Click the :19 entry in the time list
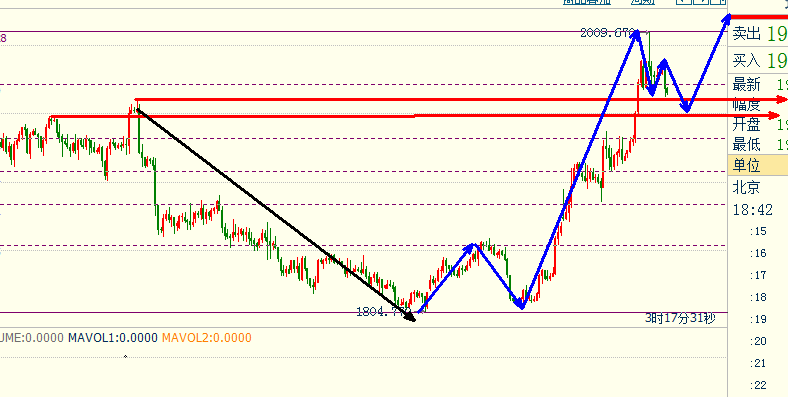 pos(758,319)
